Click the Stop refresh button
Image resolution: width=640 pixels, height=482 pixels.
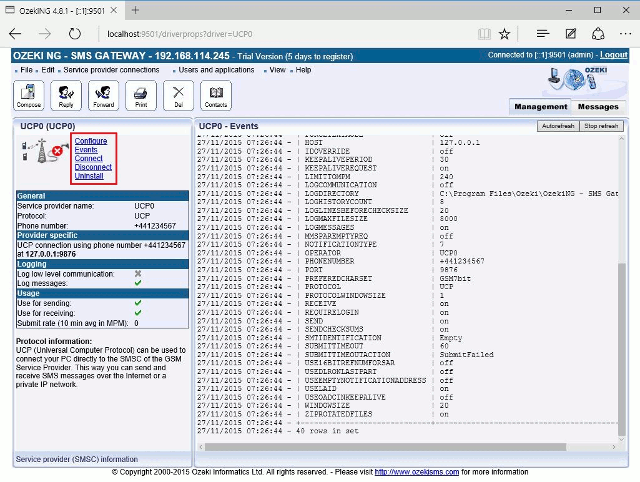pyautogui.click(x=601, y=126)
